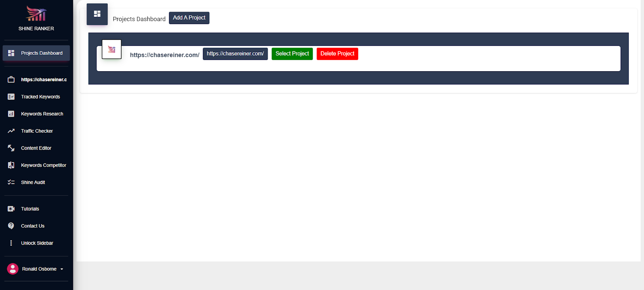The height and width of the screenshot is (290, 644).
Task: Open the Content Editor menu item
Action: (x=36, y=148)
